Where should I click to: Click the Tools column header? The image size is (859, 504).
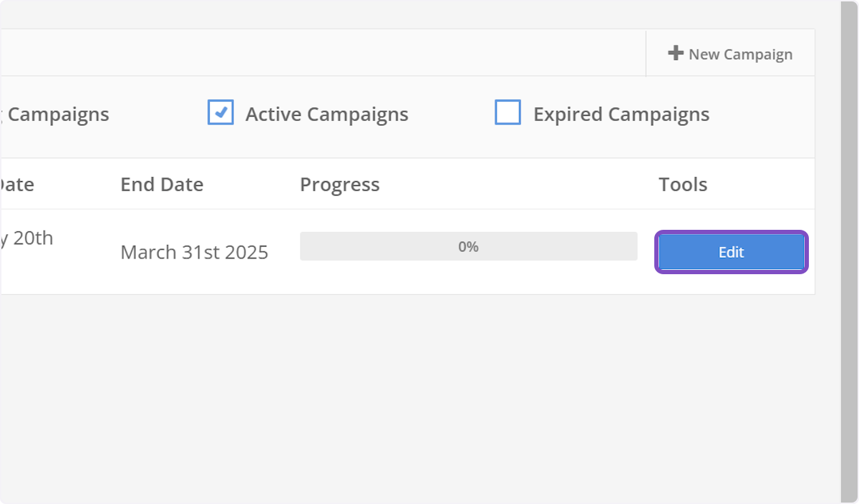(x=683, y=184)
